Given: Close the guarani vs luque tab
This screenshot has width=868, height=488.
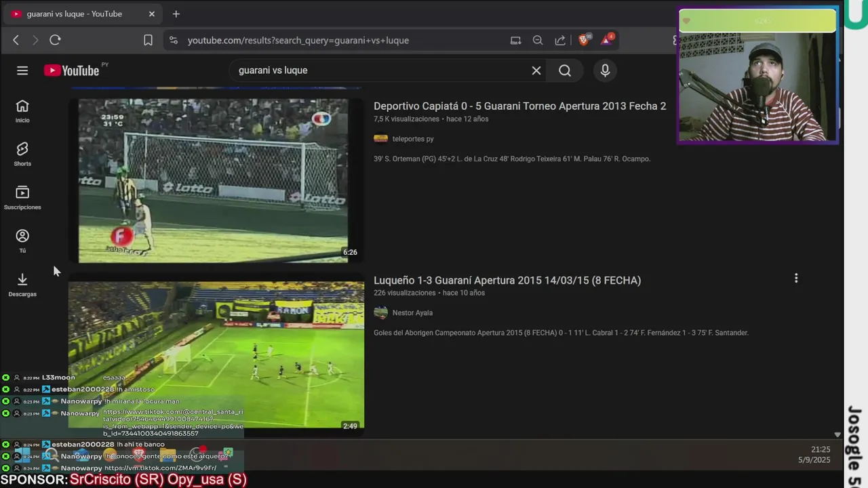Looking at the screenshot, I should tap(151, 14).
